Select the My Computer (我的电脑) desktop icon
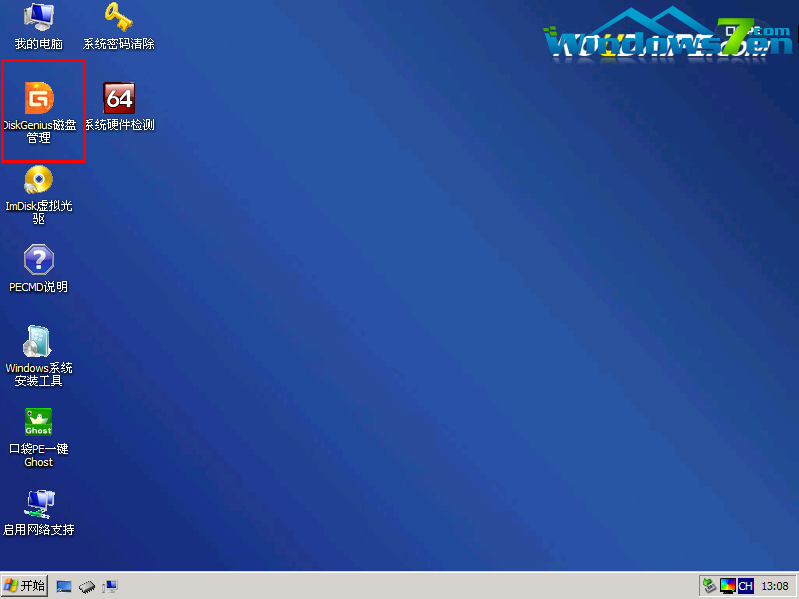799x599 pixels. coord(38,16)
